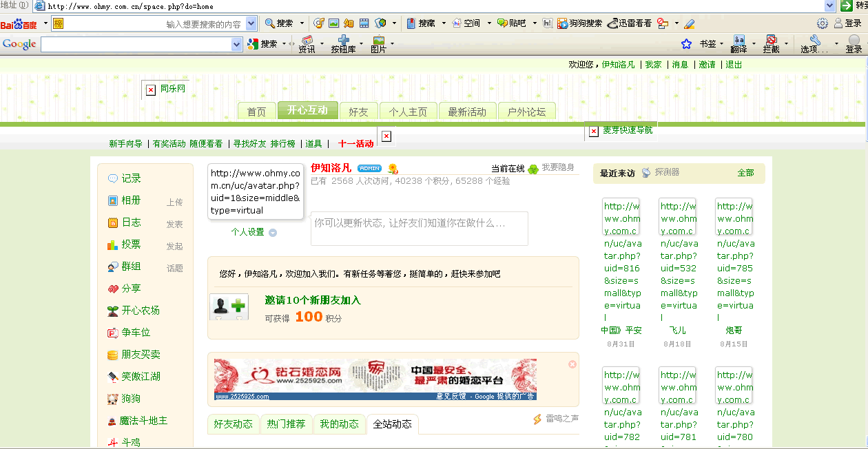Switch to the 最新活动 tab

(x=467, y=112)
